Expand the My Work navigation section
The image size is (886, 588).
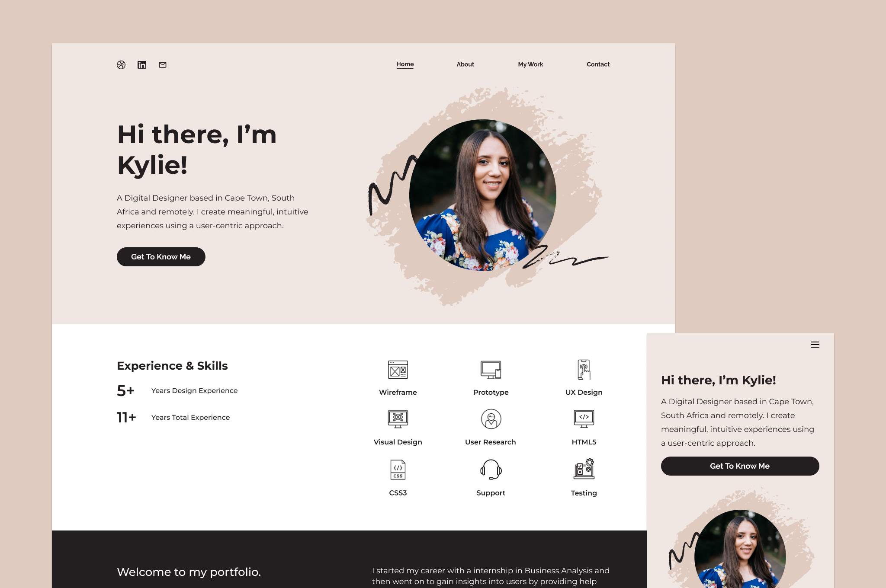(x=530, y=64)
